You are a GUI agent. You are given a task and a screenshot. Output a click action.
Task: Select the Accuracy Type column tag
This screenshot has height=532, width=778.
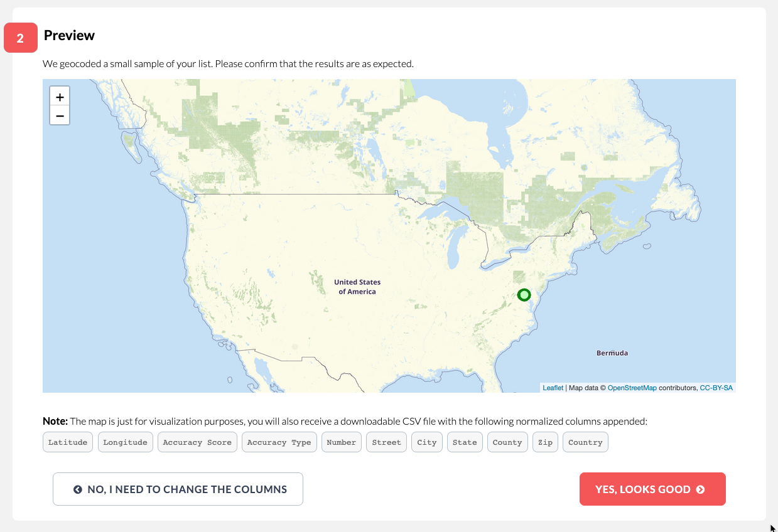tap(279, 442)
